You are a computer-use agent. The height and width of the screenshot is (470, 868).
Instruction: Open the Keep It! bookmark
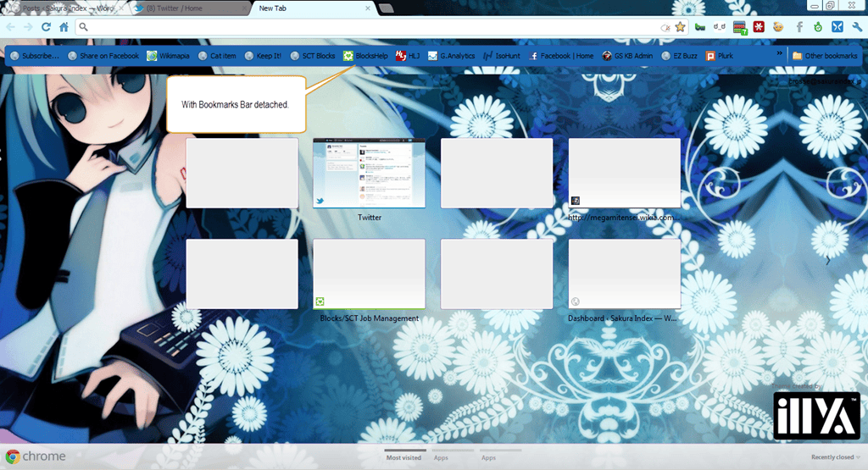tap(263, 56)
